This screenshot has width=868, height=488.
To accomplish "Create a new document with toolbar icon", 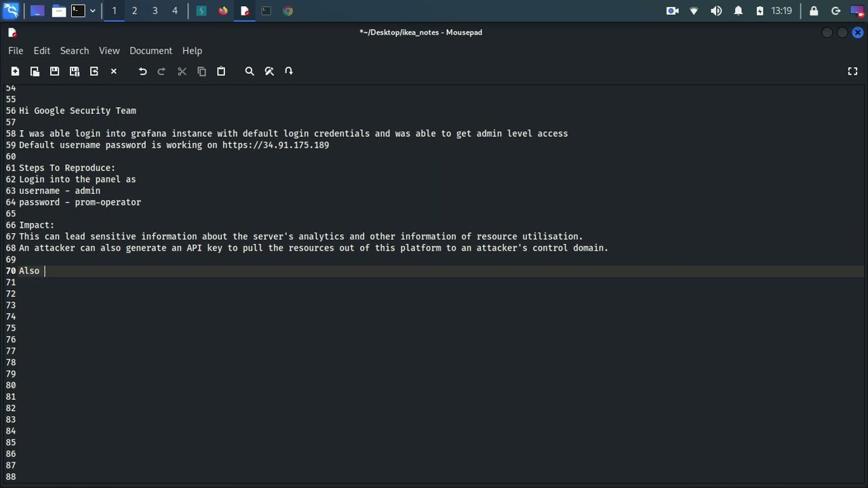I will point(15,71).
